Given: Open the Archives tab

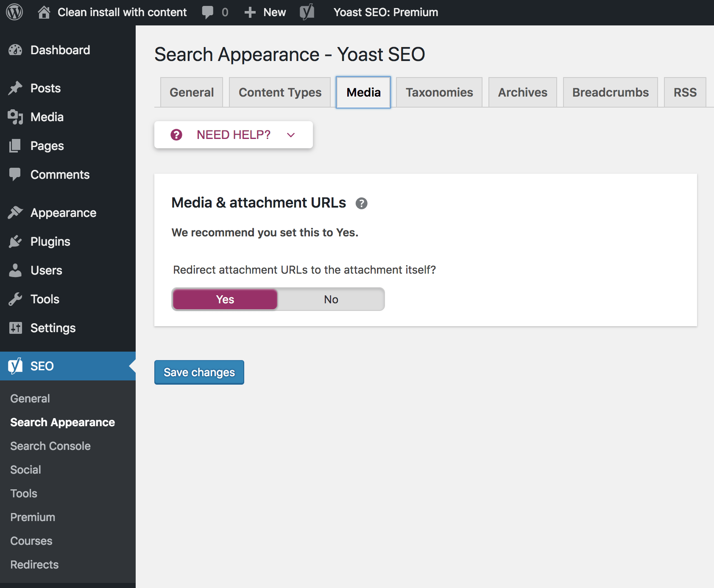Looking at the screenshot, I should (x=523, y=92).
